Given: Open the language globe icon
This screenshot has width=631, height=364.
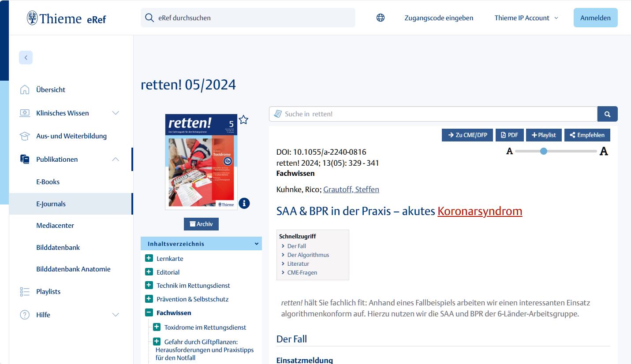Looking at the screenshot, I should tap(381, 18).
